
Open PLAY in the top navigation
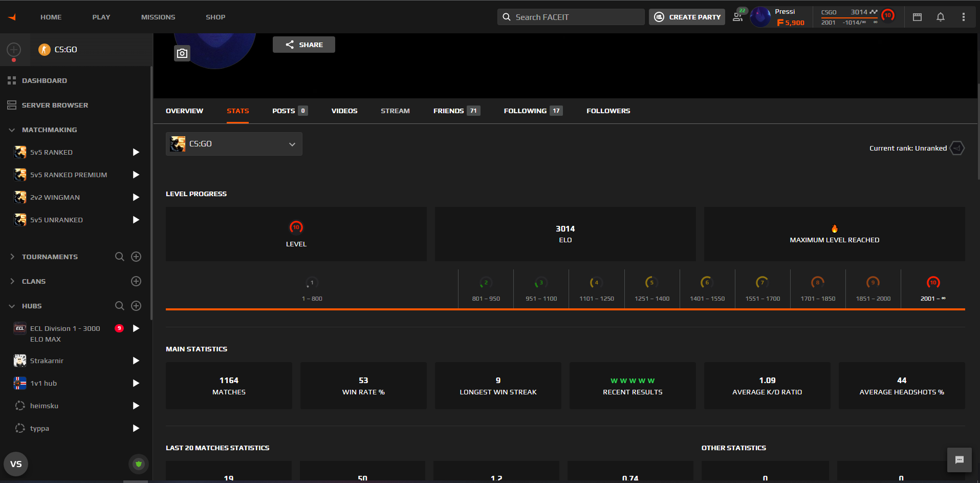pyautogui.click(x=101, y=17)
